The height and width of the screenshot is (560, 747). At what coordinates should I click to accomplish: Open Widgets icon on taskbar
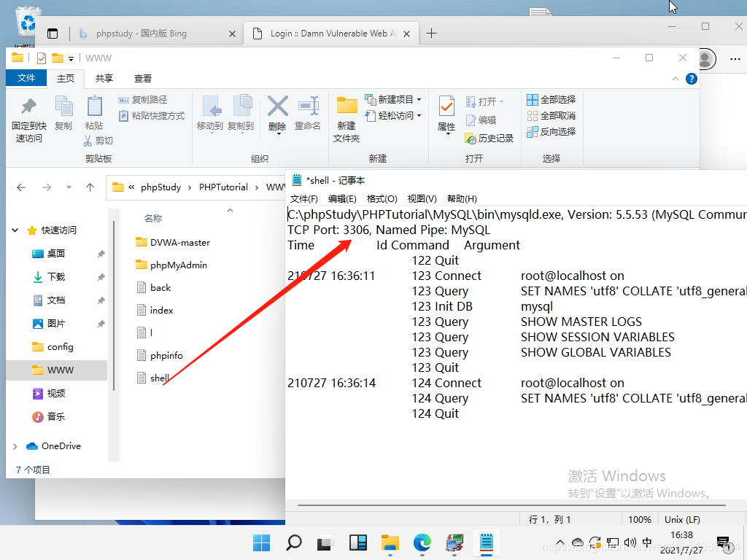click(x=357, y=542)
